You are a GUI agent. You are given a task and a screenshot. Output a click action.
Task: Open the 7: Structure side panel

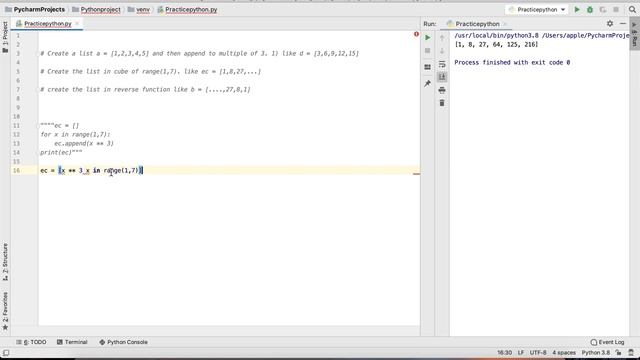coord(5,262)
